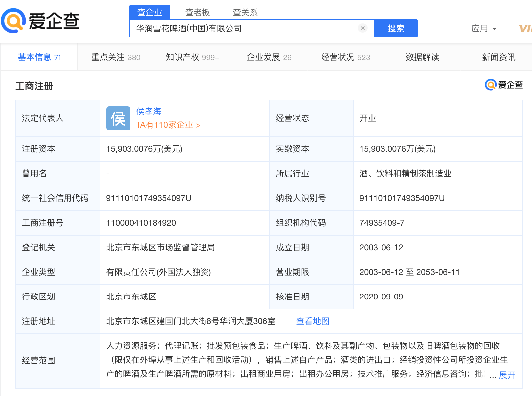Click company type 有限责任公司(外国法人独资)
Screen dimensions: 532x396
159,272
